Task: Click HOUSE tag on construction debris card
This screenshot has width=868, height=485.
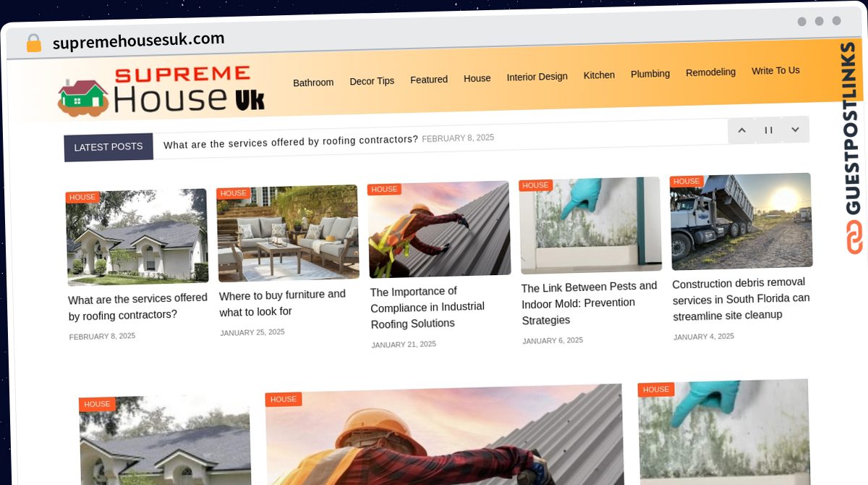Action: (x=686, y=182)
